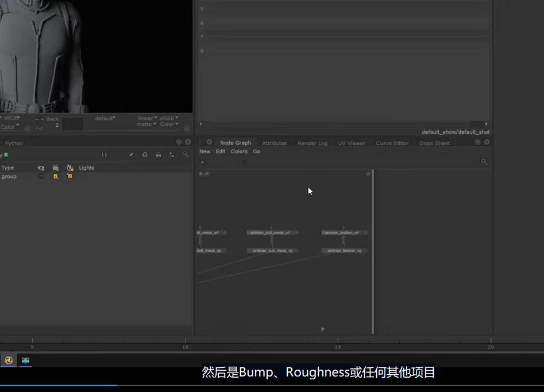Click the pause icon in scene graph toolbar
The height and width of the screenshot is (392, 544).
[x=104, y=155]
